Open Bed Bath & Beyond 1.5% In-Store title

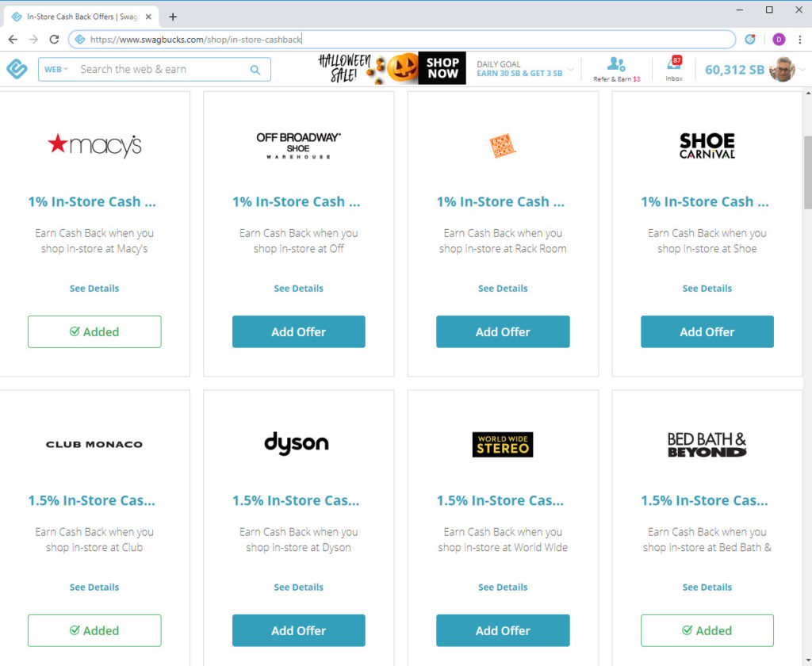click(704, 500)
